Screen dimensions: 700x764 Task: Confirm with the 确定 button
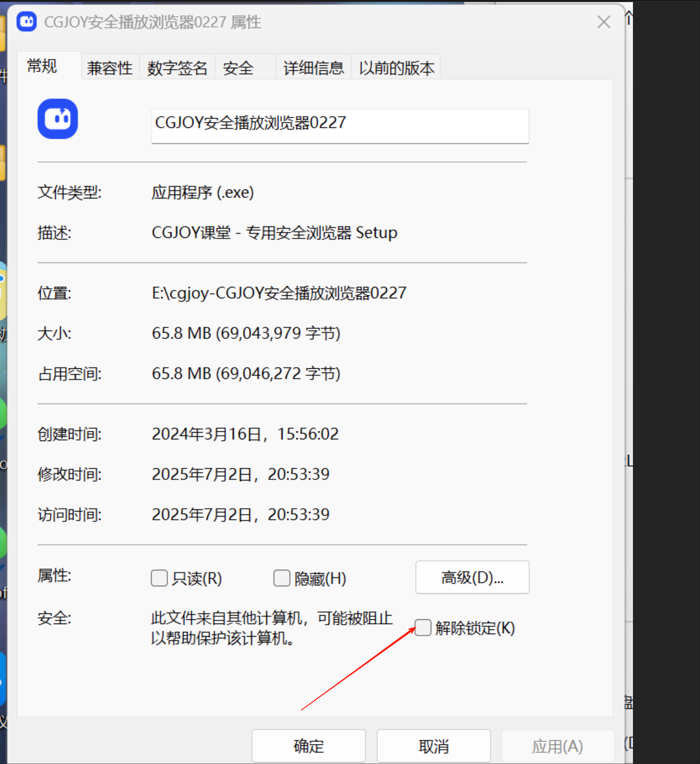click(309, 746)
